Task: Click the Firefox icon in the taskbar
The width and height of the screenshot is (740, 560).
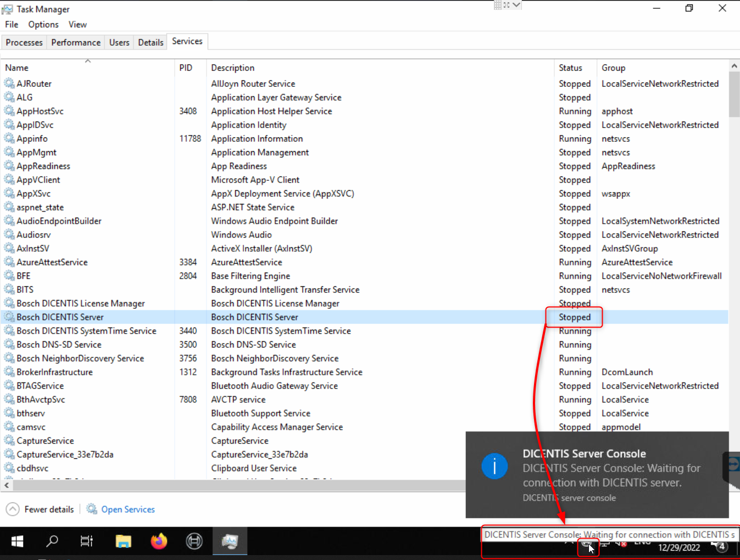Action: [x=159, y=541]
